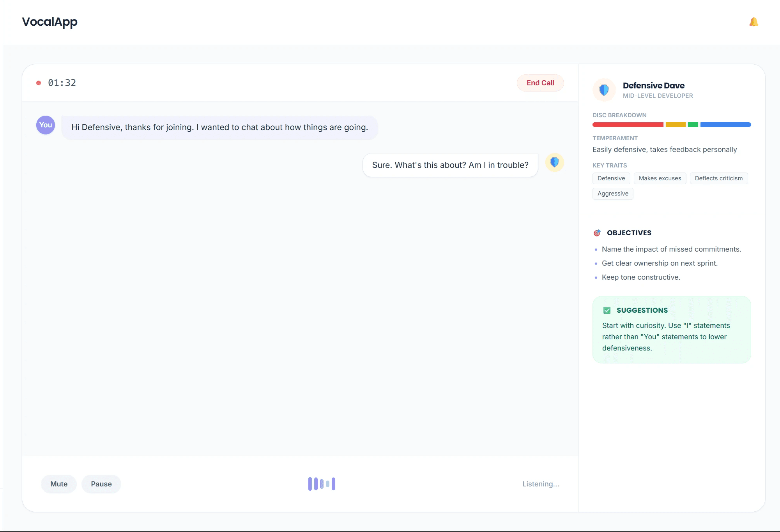Click the purple "You" avatar

pyautogui.click(x=46, y=125)
